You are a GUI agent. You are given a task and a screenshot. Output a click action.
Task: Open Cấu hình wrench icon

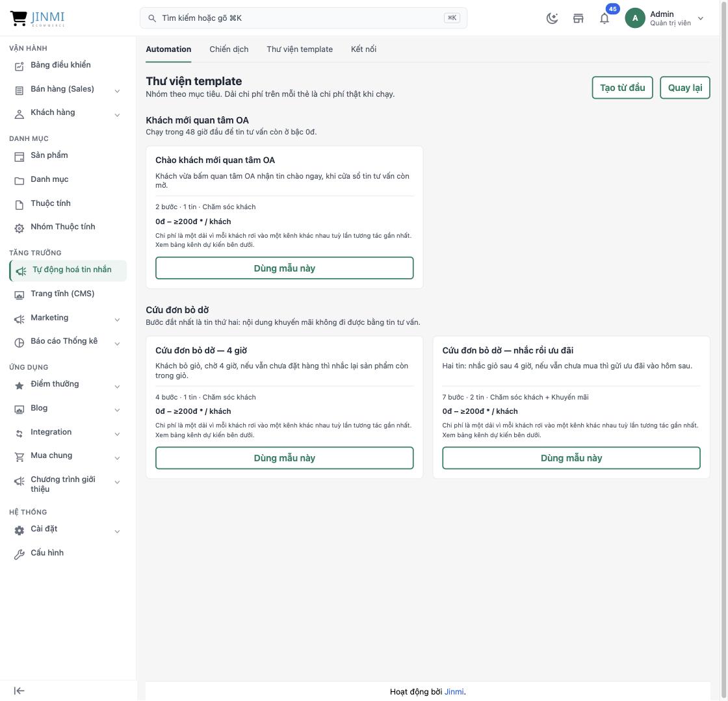(19, 554)
